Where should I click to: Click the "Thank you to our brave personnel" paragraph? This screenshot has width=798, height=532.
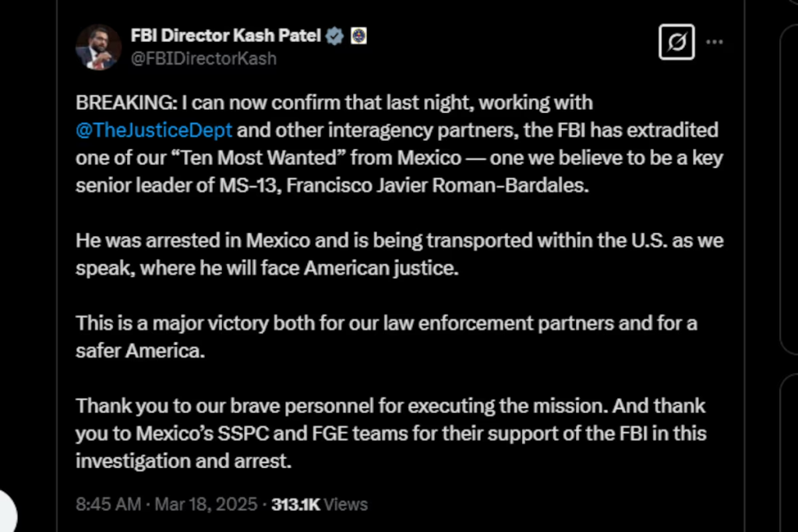[x=391, y=433]
